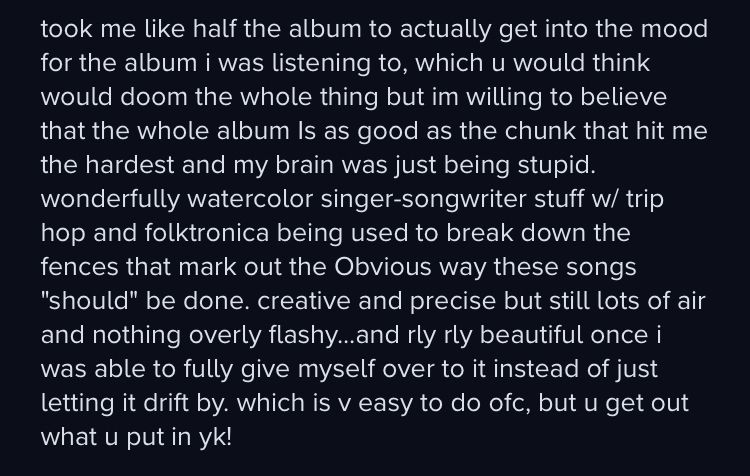Click on the word "doom"
The image size is (750, 476).
[154, 97]
